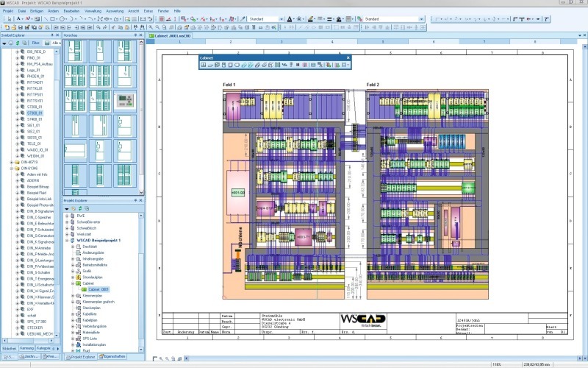The height and width of the screenshot is (368, 588).
Task: Close the Vorschau panel
Action: [141, 35]
